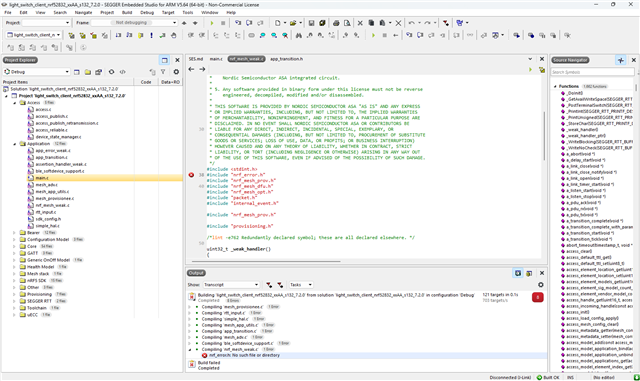
Task: Click the Redo arrow icon
Action: (x=427, y=23)
